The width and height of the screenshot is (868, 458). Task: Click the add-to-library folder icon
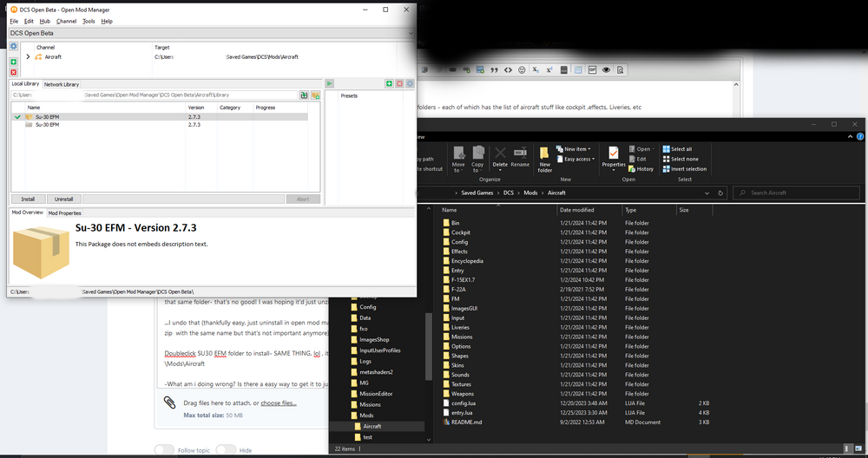tap(315, 95)
